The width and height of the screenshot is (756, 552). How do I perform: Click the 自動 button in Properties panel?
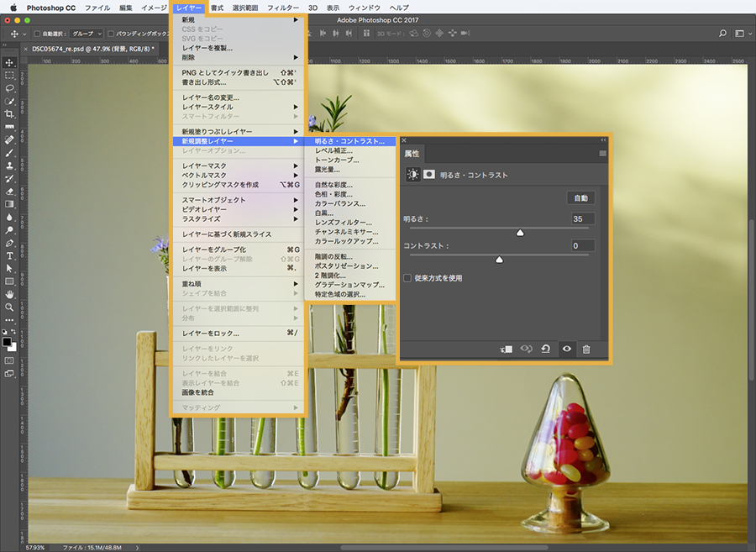coord(581,198)
